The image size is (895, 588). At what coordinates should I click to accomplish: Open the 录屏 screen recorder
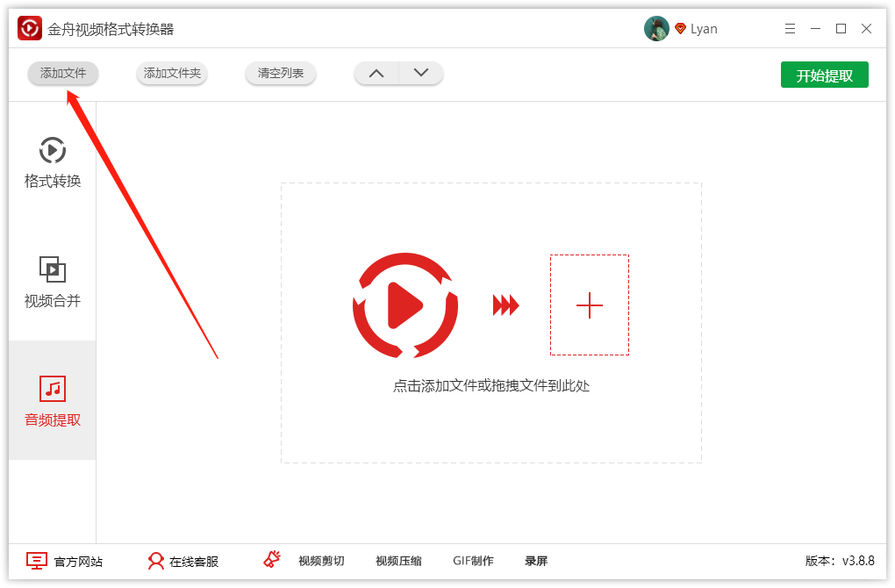tap(536, 561)
